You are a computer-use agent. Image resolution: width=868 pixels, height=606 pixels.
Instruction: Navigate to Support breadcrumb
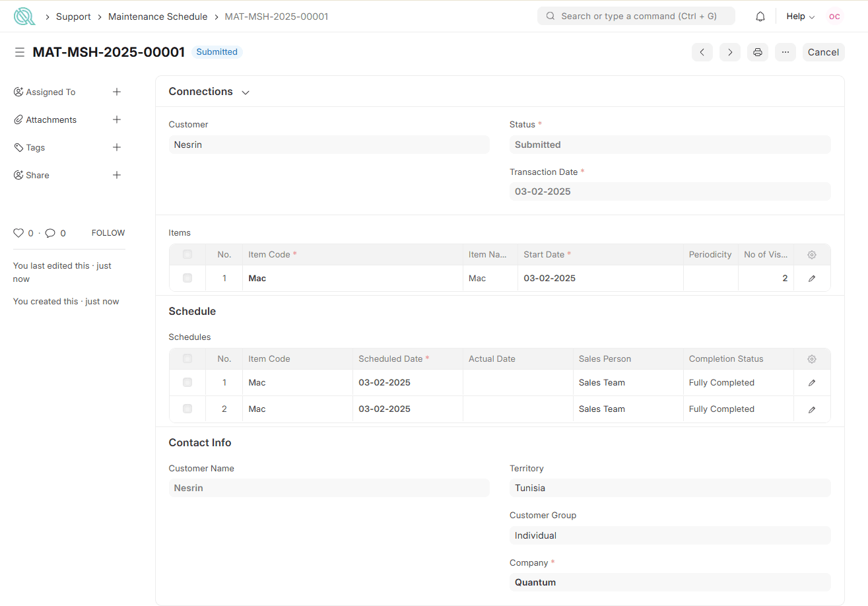[73, 17]
